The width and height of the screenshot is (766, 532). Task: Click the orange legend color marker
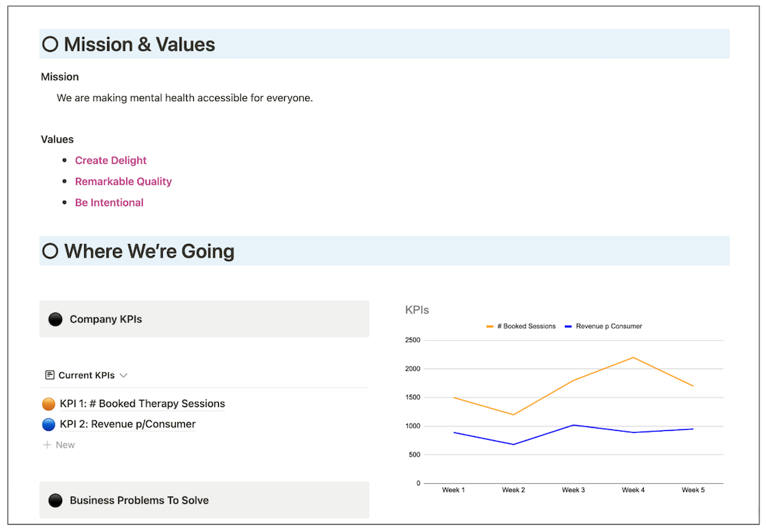point(489,327)
